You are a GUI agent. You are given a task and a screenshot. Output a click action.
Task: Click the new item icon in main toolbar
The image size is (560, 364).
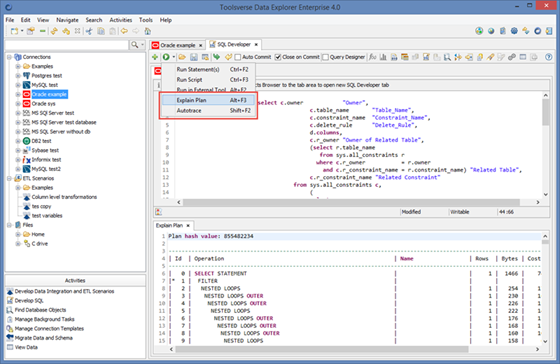click(14, 31)
